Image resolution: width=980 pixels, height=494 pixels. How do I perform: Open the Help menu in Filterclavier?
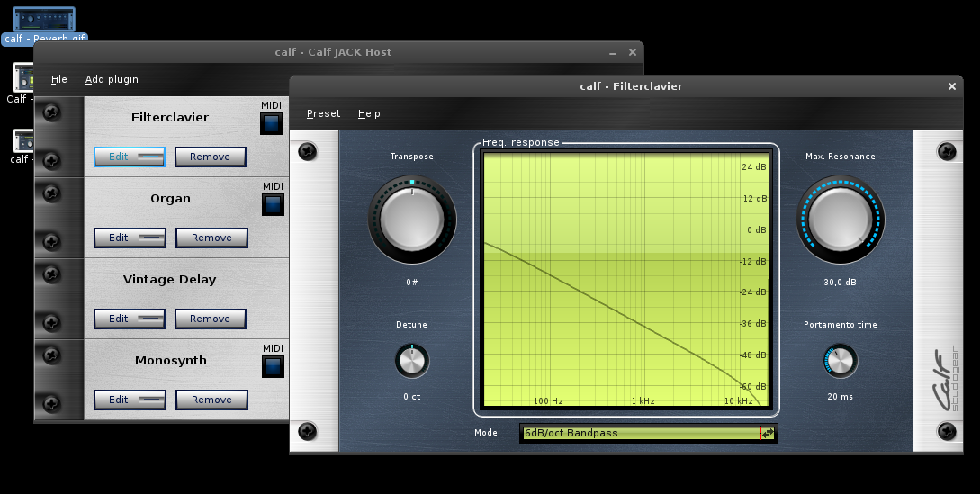click(x=369, y=113)
